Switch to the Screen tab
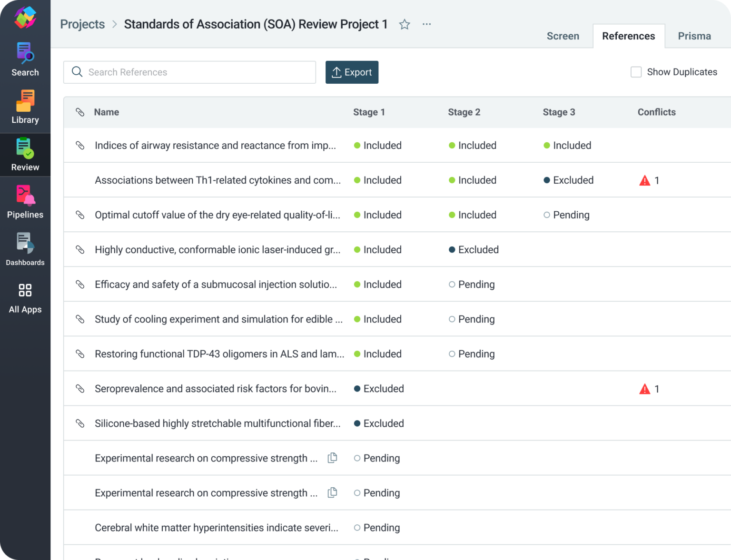Screen dimensions: 731x560 click(x=563, y=36)
